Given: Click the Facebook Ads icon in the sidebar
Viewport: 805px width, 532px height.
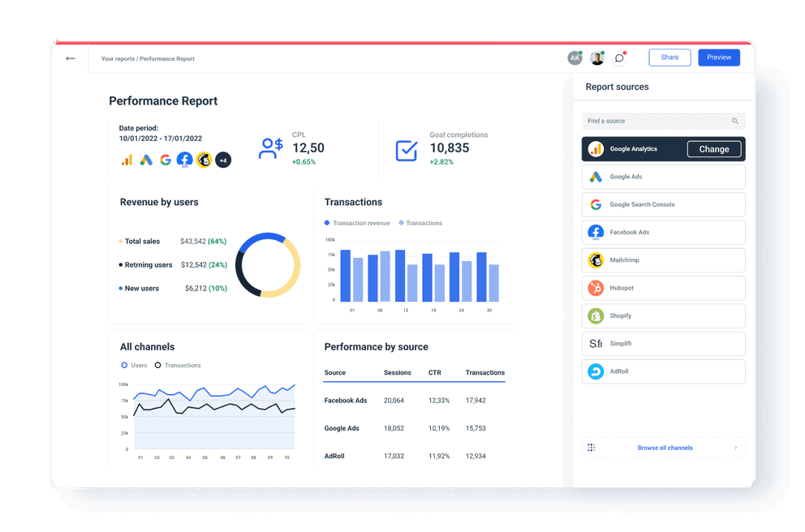Looking at the screenshot, I should click(x=596, y=232).
